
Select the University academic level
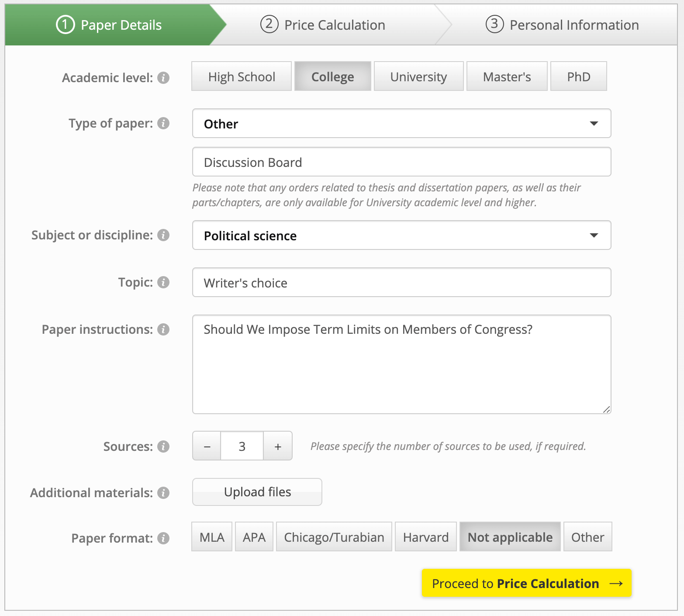pyautogui.click(x=418, y=76)
